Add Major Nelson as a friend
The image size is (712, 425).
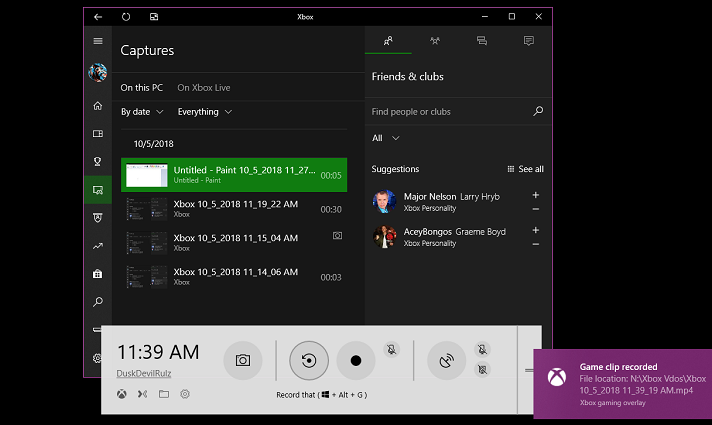(536, 195)
